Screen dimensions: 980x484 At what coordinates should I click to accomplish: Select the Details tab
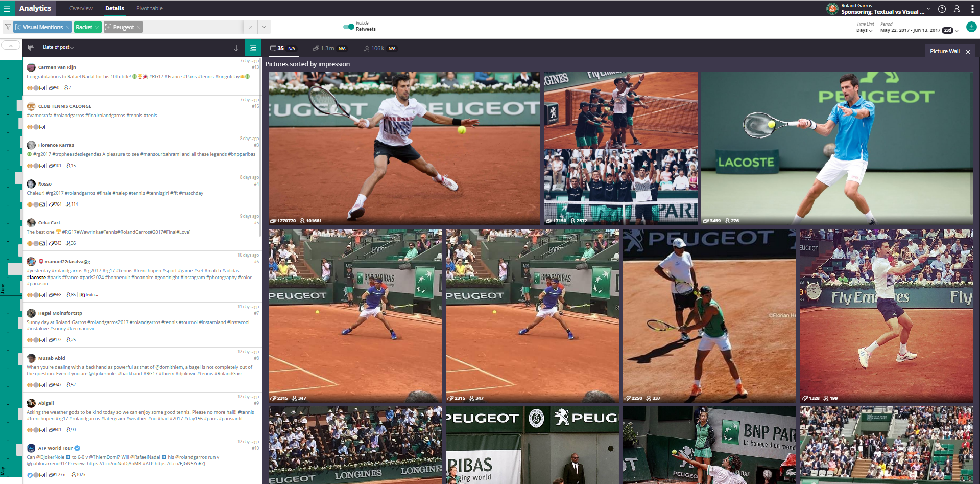click(114, 8)
